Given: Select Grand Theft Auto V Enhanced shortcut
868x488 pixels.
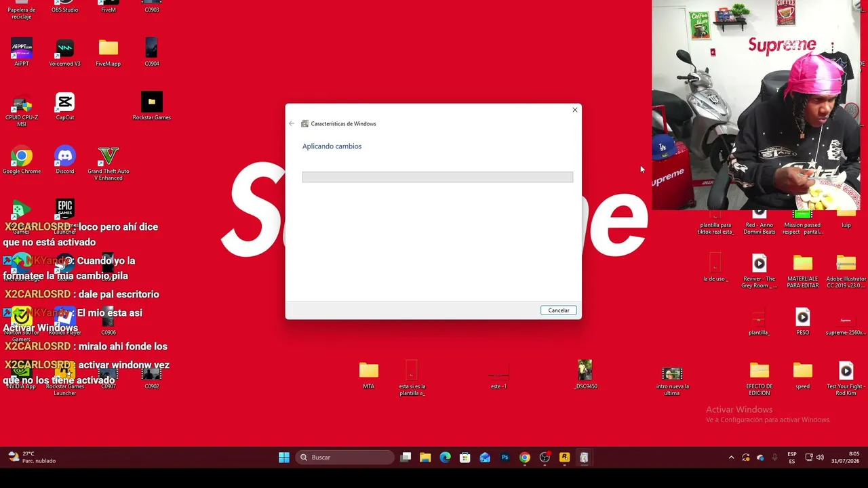Looking at the screenshot, I should [108, 164].
